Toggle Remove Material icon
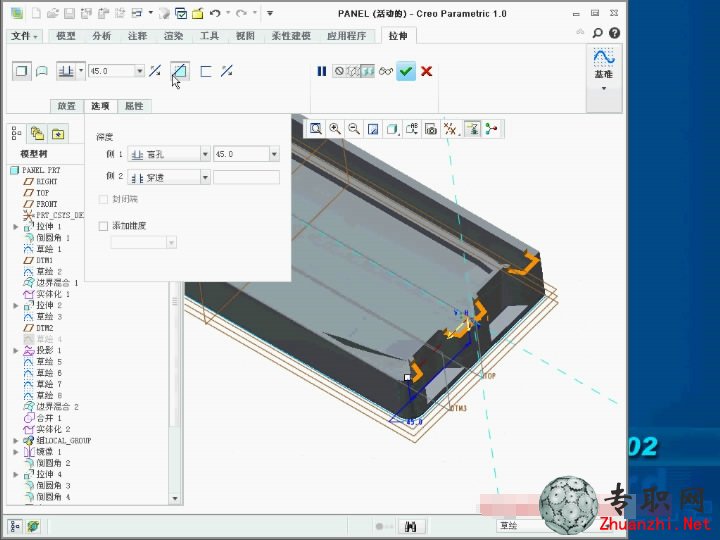 [180, 71]
